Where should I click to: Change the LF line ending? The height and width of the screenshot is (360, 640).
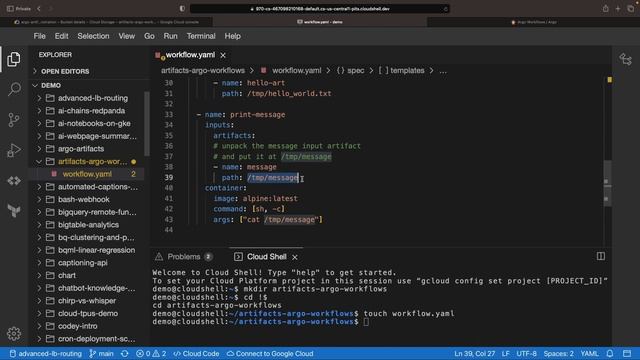pyautogui.click(x=505, y=354)
